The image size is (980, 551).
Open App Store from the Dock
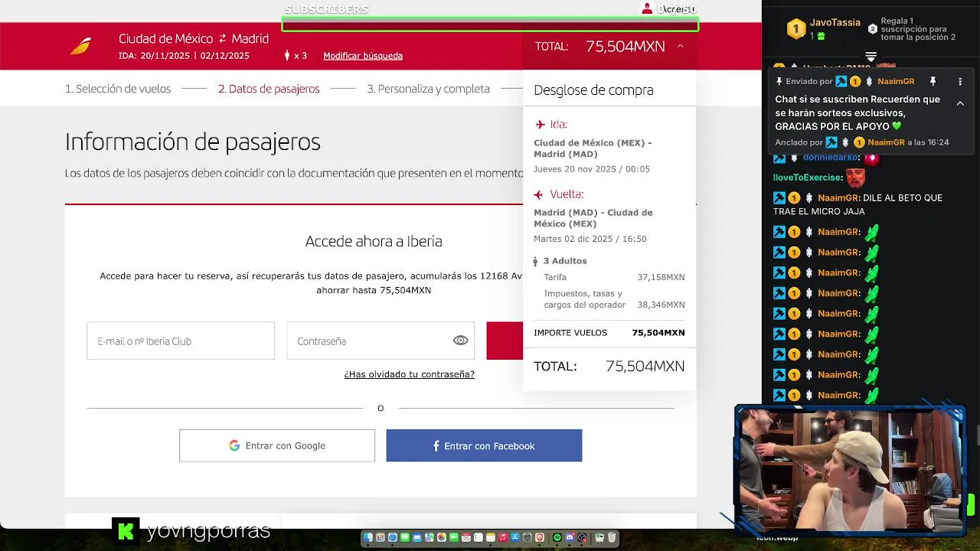[x=515, y=537]
